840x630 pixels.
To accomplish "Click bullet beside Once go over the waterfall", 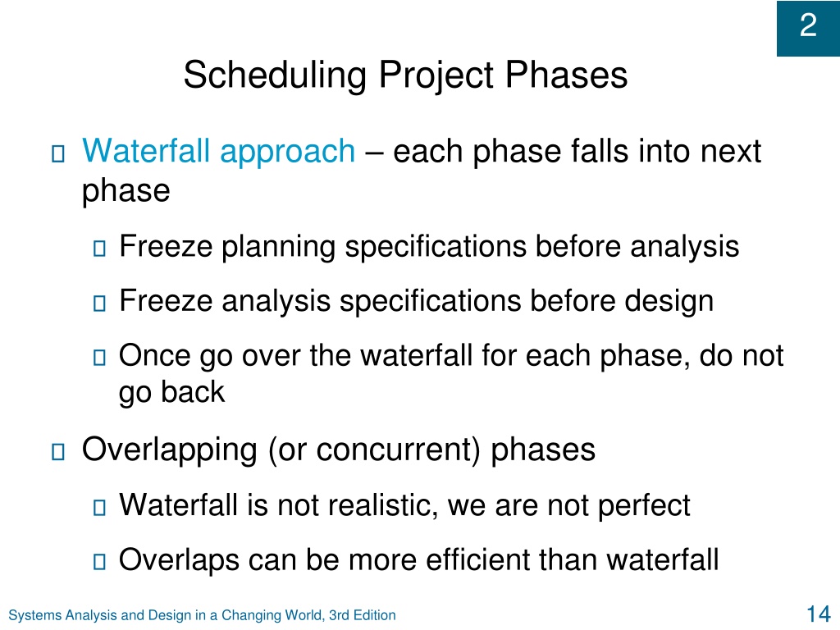I will pyautogui.click(x=99, y=358).
